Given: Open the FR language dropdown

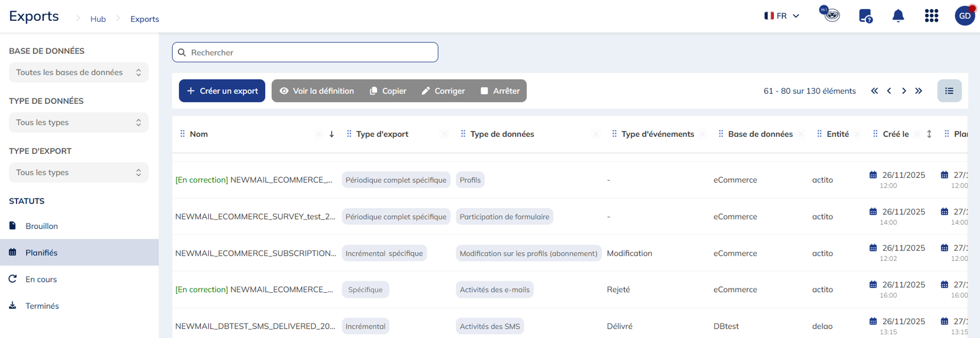Looking at the screenshot, I should coord(782,16).
